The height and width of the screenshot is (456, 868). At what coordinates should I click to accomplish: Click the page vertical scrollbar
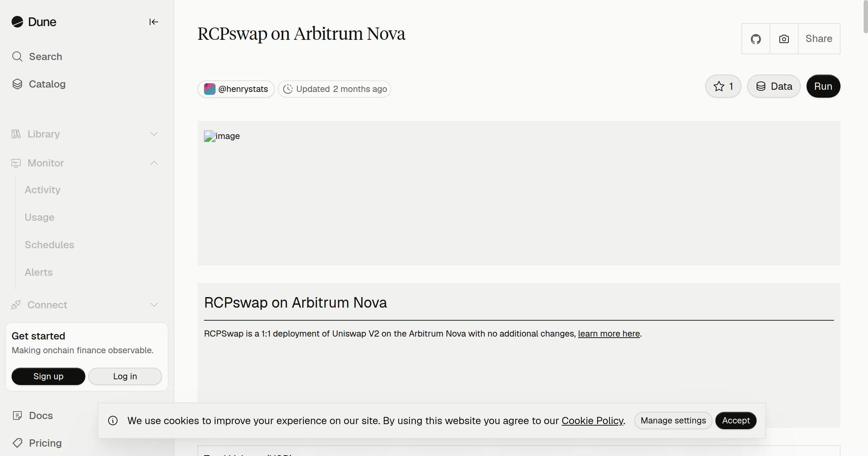click(865, 17)
